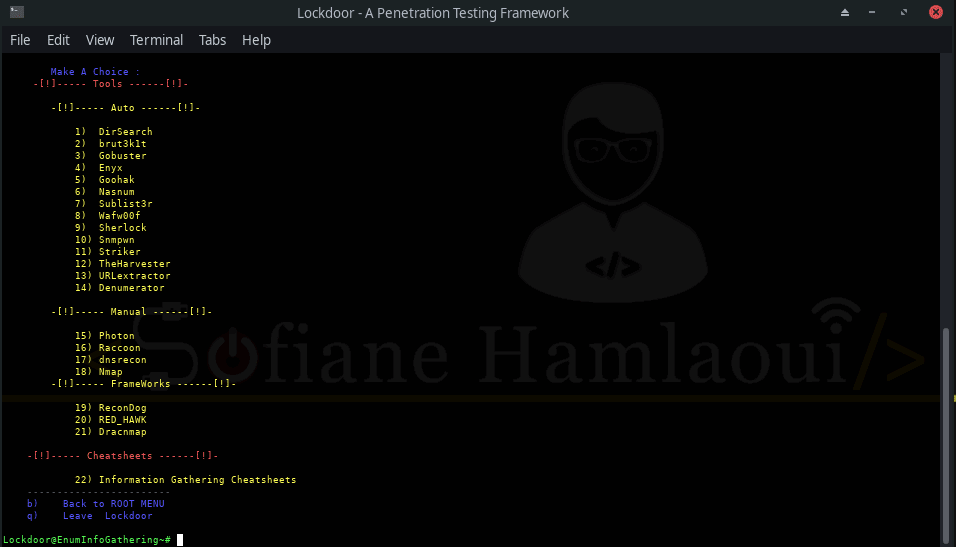Click the '18) Nmap' entry
The width and height of the screenshot is (956, 547).
tap(99, 371)
